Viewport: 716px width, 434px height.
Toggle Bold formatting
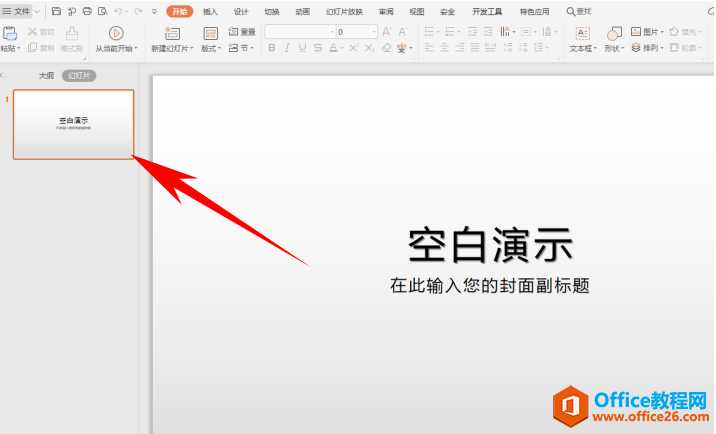coord(271,48)
